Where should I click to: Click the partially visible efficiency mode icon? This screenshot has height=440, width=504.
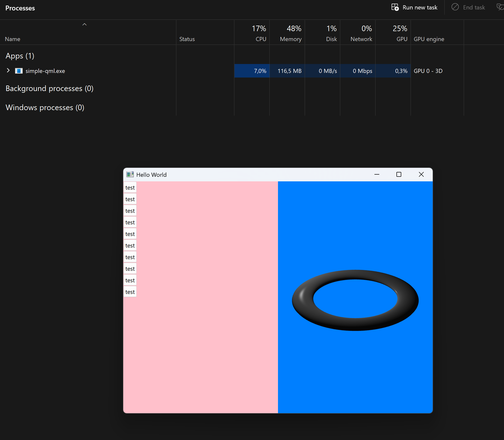[x=500, y=7]
